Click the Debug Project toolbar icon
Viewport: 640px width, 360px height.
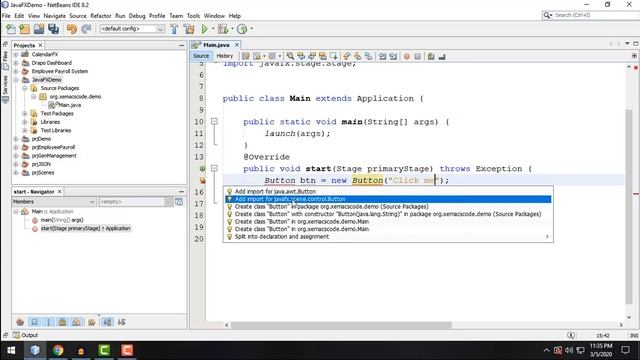click(223, 29)
